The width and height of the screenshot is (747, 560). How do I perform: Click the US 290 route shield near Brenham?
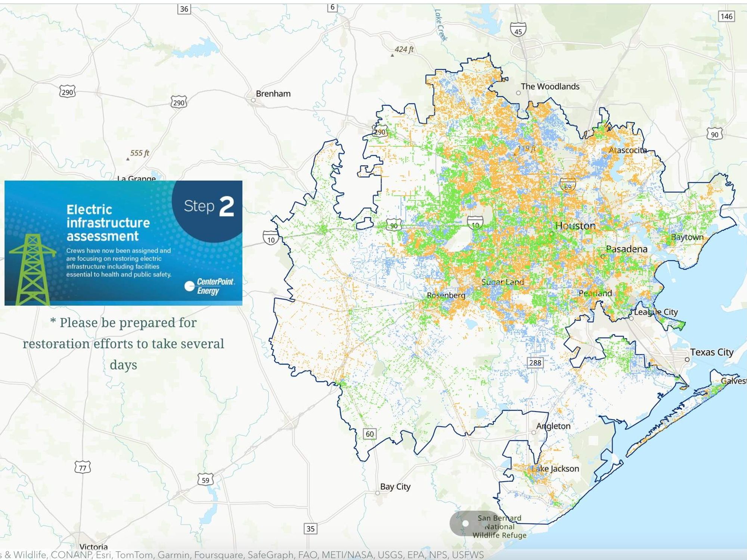[x=179, y=101]
